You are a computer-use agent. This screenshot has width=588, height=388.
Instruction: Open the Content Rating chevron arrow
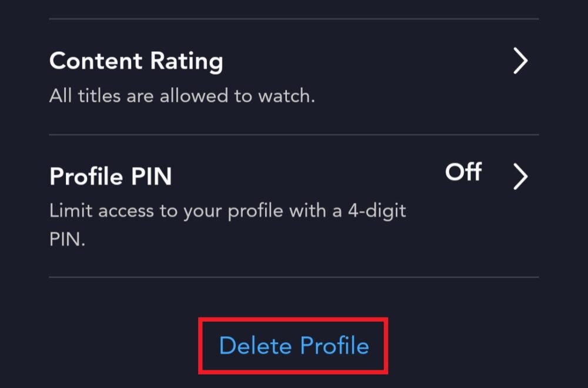[x=520, y=61]
